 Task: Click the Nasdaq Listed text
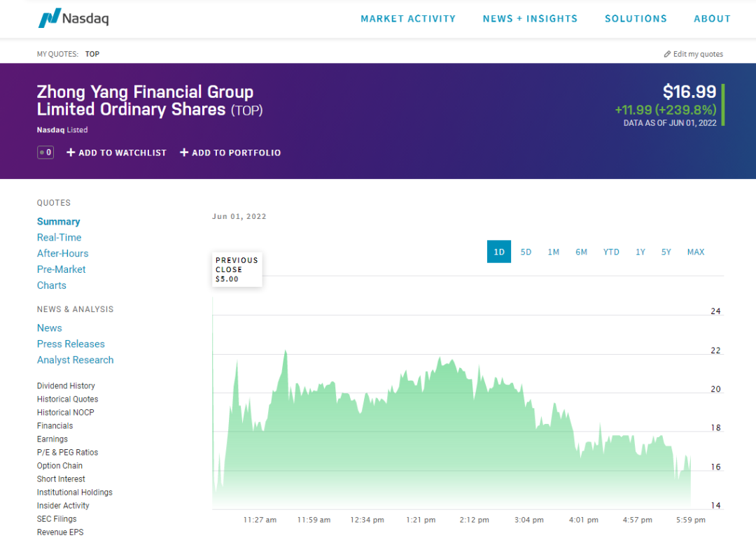62,129
